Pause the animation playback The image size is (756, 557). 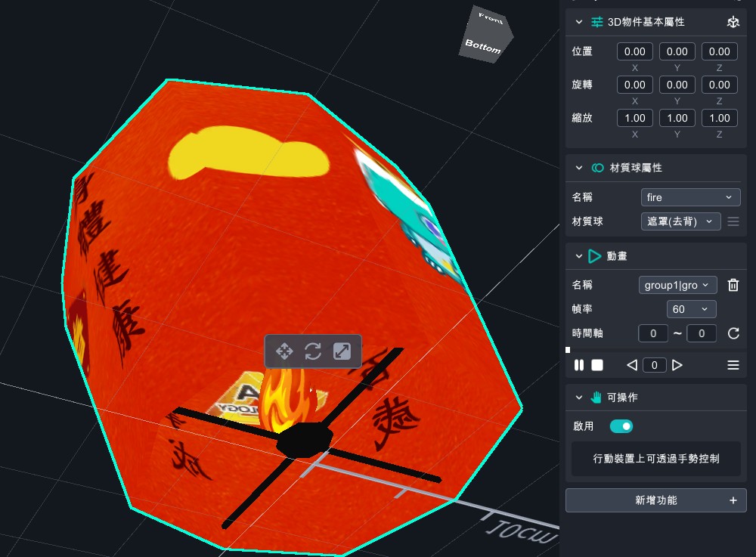(579, 365)
